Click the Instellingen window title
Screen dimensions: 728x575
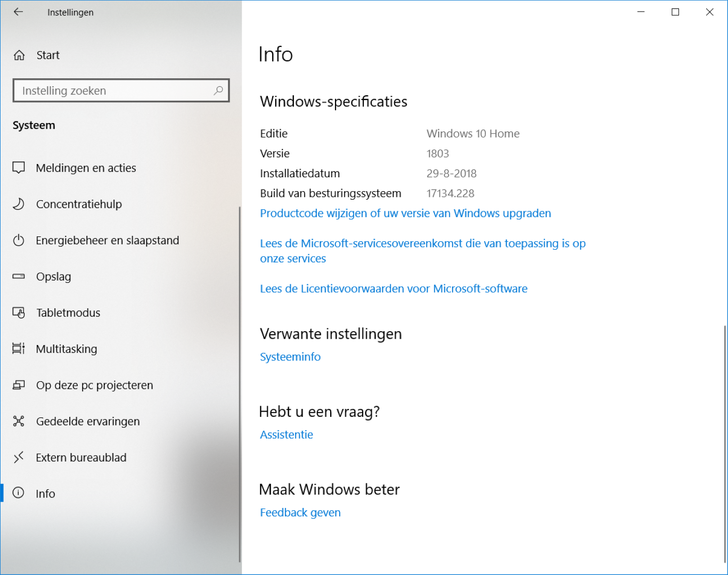point(70,12)
